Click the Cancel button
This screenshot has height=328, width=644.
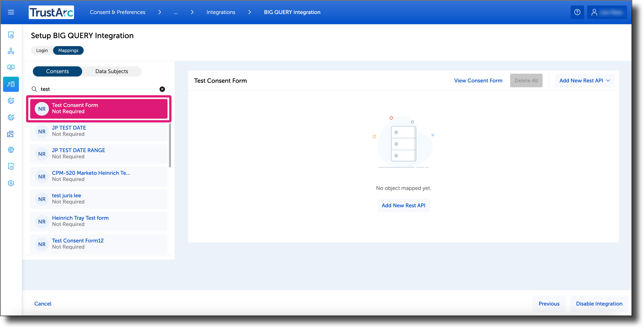43,304
